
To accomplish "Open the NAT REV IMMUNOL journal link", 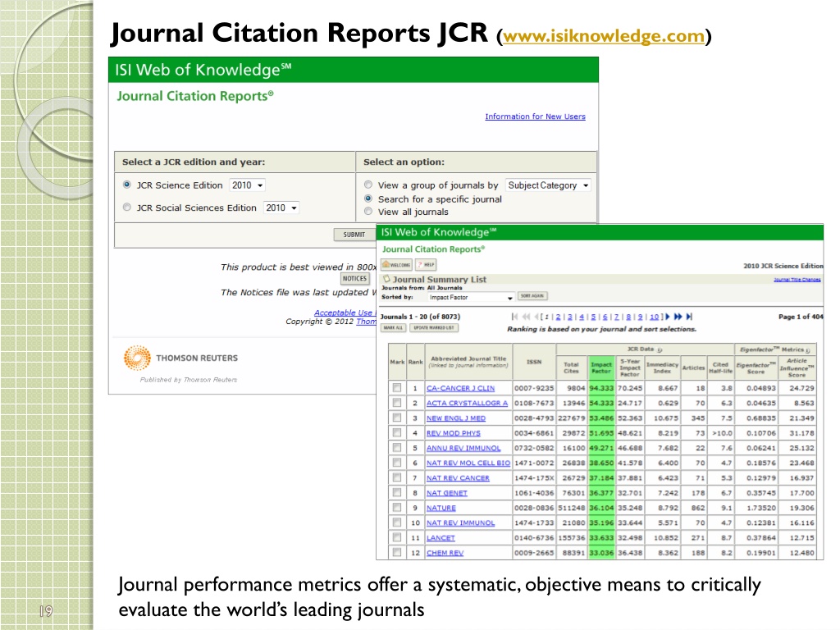I will [461, 523].
